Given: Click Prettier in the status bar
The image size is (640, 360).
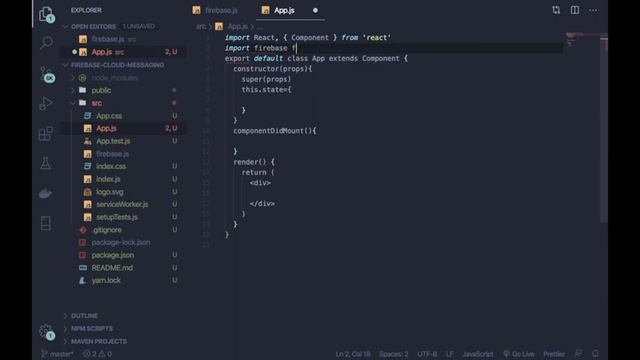Looking at the screenshot, I should 553,353.
